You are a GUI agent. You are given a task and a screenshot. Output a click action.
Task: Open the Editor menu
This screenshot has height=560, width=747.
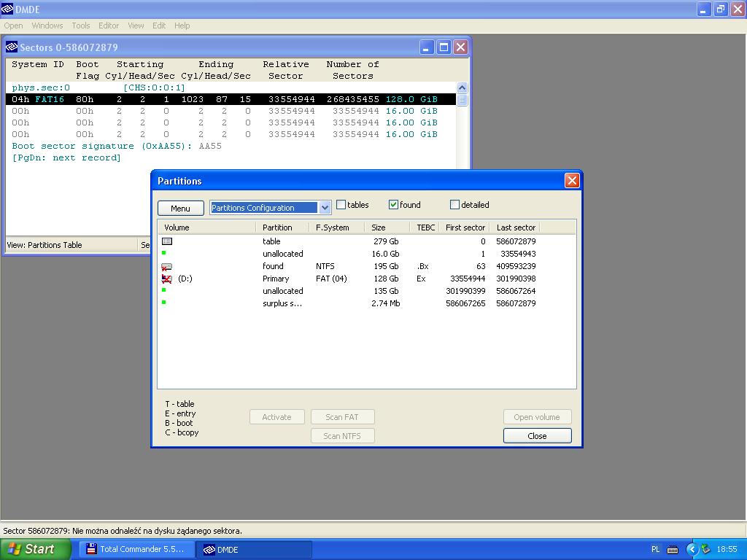pos(109,26)
